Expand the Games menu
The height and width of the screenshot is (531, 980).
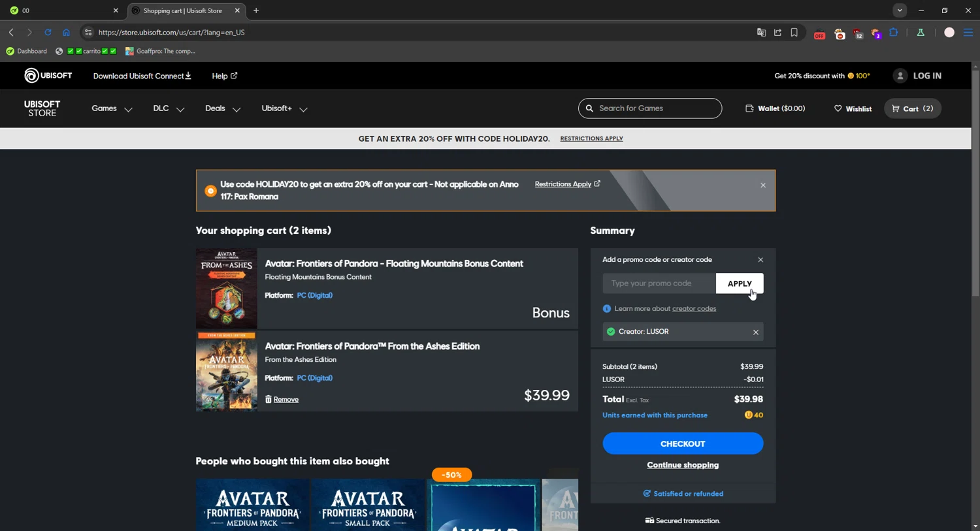[x=112, y=108]
